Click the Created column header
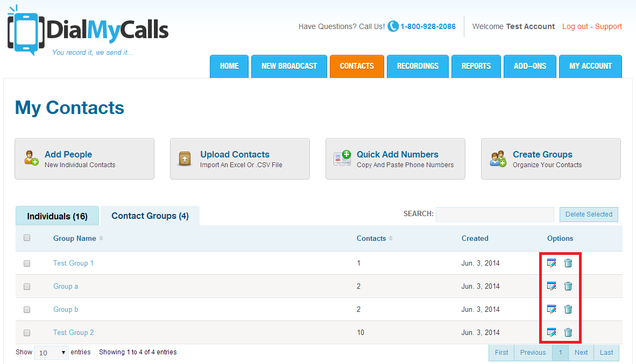 pyautogui.click(x=475, y=238)
